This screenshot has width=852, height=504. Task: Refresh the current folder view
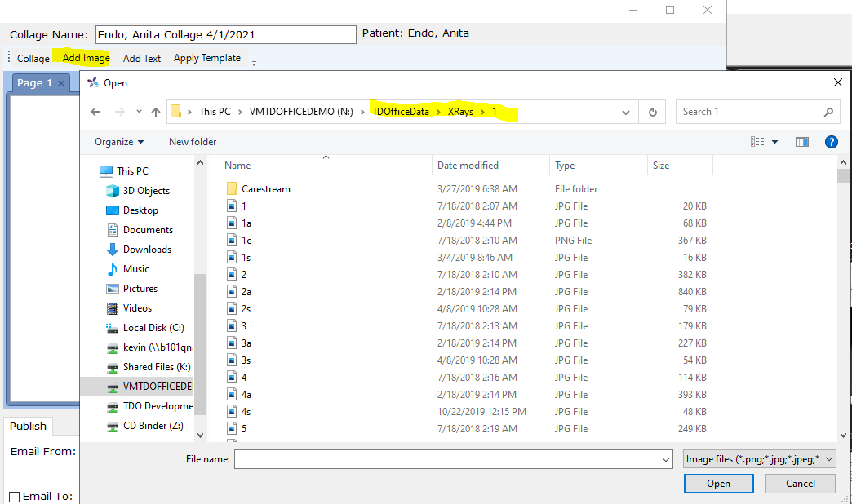click(652, 112)
